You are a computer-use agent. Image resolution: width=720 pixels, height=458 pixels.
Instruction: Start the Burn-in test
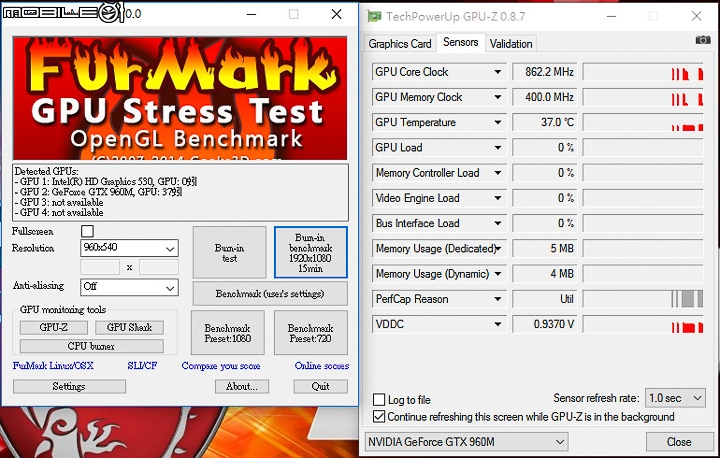(229, 253)
